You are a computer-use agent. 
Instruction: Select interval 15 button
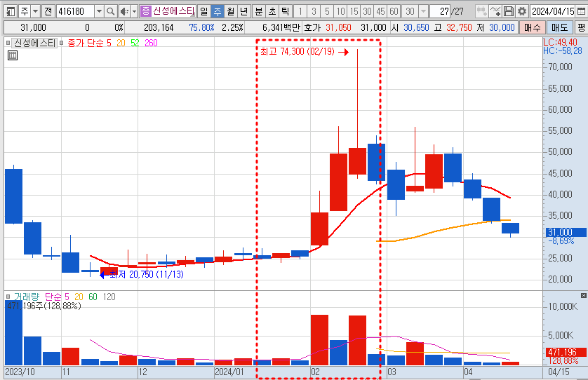354,11
